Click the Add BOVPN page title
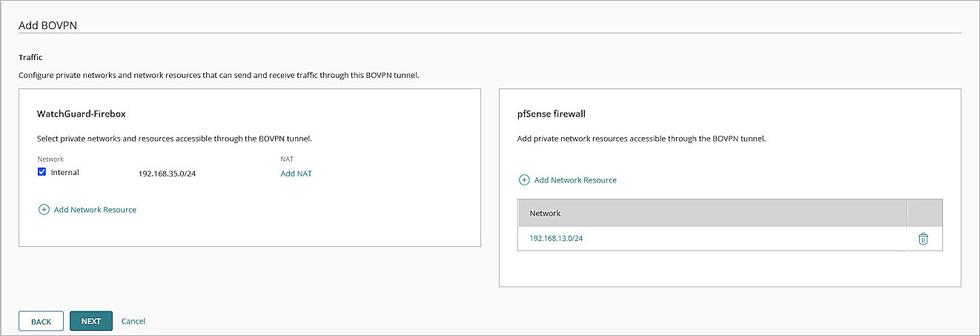Screen dimensions: 980x336 tap(48, 24)
